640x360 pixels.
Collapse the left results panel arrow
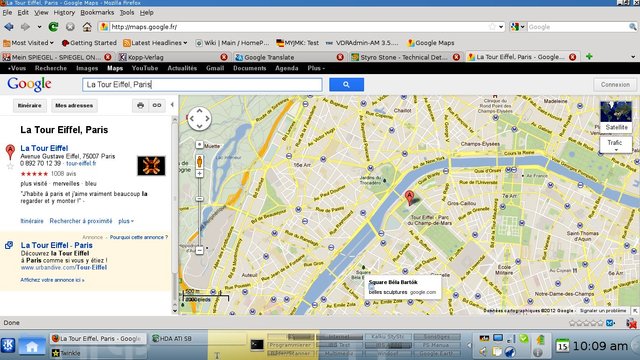point(172,105)
